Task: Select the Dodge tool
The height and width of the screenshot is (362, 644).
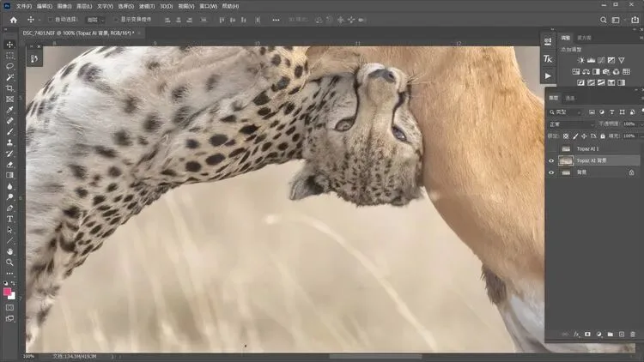Action: pos(9,197)
